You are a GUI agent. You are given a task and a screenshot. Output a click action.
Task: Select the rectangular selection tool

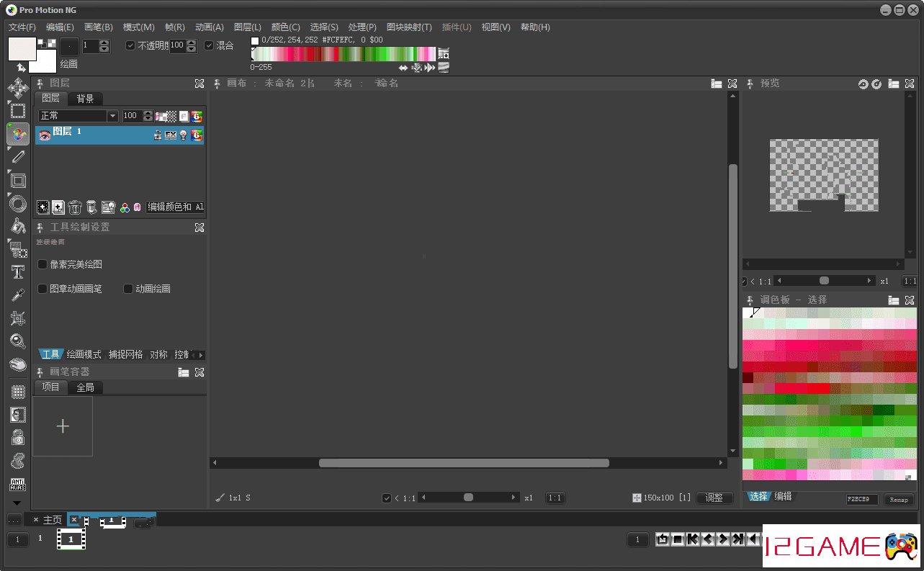point(18,112)
